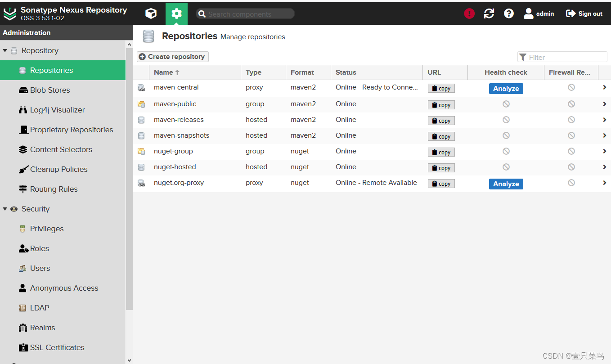Screen dimensions: 611x364
Task: Click the Create repository button
Action: pyautogui.click(x=173, y=57)
